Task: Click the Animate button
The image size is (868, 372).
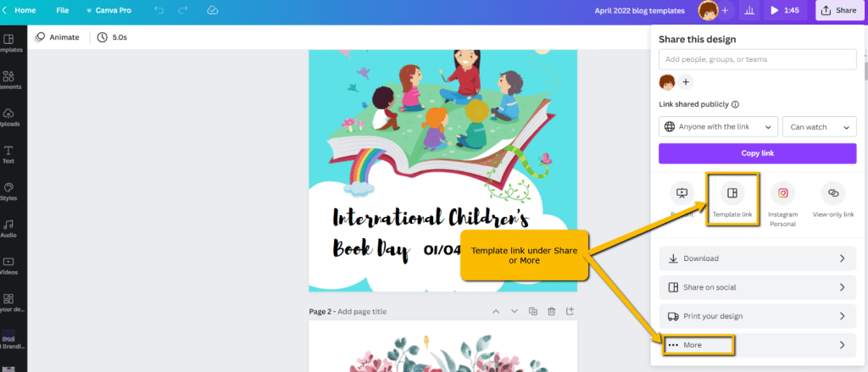Action: [57, 37]
